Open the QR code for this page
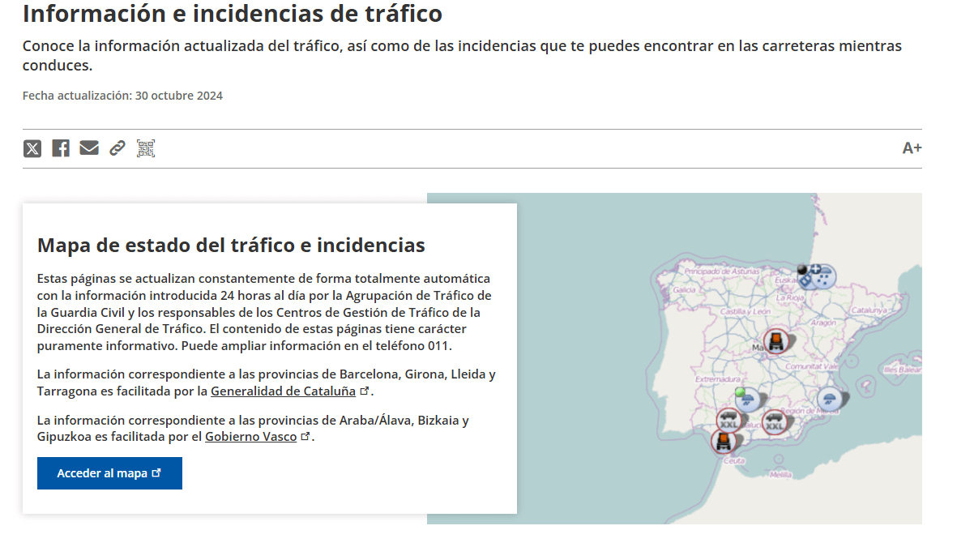This screenshot has height=560, width=957. point(146,148)
